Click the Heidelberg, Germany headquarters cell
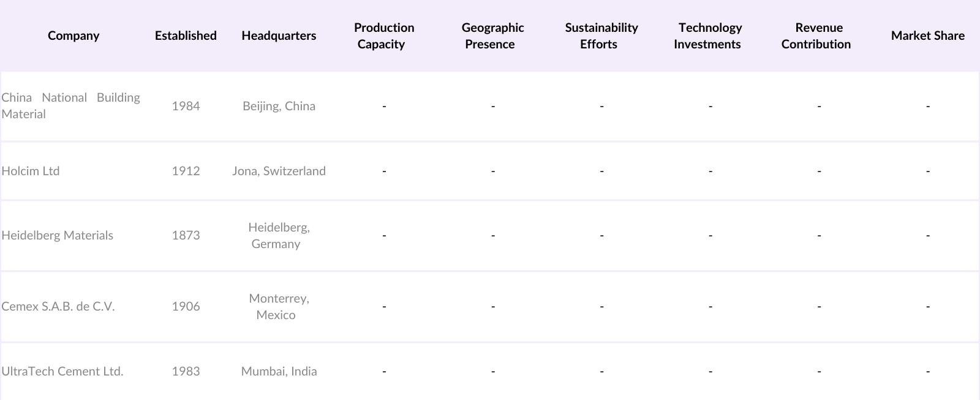Screen dimensions: 980x400 tap(279, 235)
